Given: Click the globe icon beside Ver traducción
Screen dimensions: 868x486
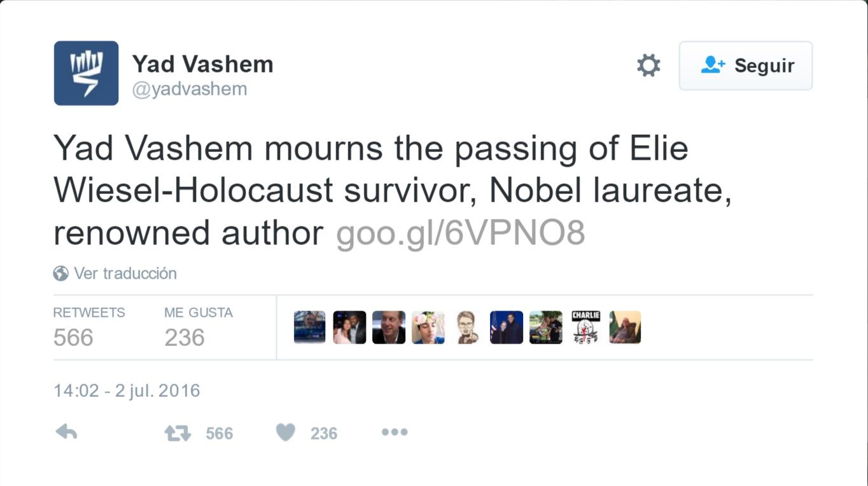Looking at the screenshot, I should tap(61, 274).
